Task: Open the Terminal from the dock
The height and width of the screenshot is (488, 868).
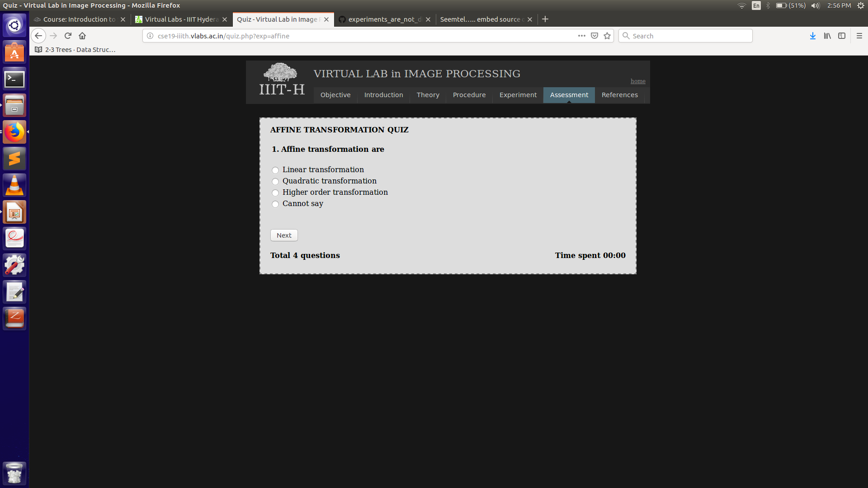Action: click(x=14, y=79)
